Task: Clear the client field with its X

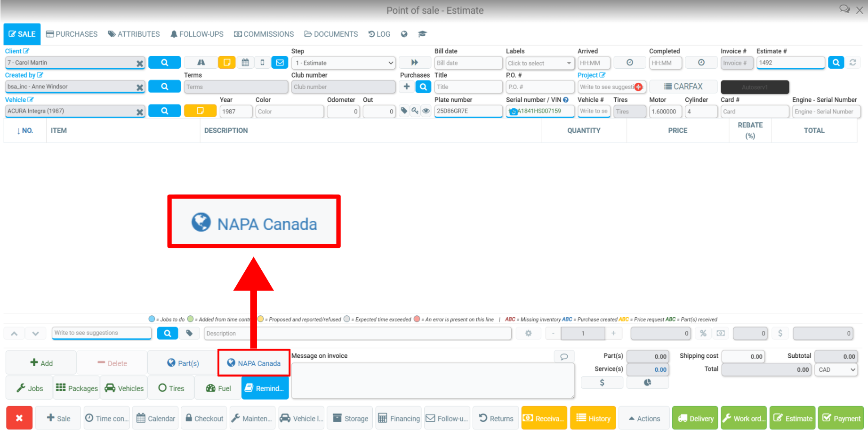Action: [140, 63]
